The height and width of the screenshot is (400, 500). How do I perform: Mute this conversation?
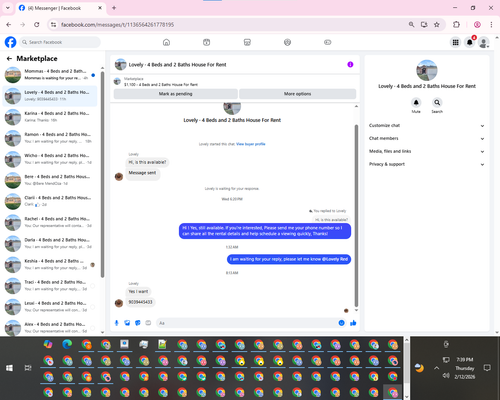416,102
